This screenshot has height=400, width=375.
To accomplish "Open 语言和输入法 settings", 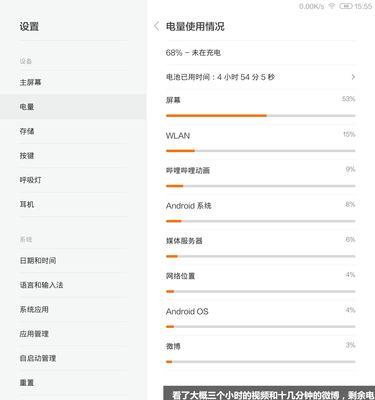I will (73, 285).
